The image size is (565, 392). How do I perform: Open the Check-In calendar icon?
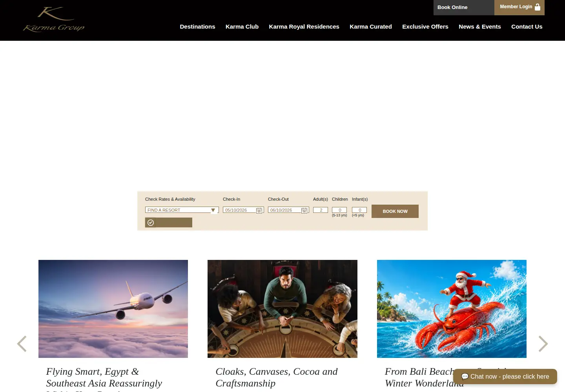[x=259, y=211]
